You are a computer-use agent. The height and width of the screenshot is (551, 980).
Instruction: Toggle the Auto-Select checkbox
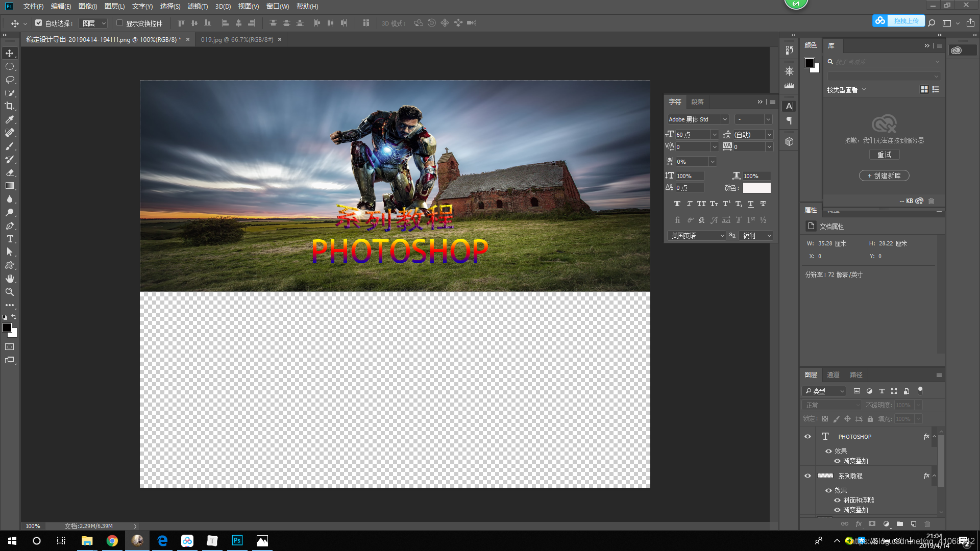(39, 23)
